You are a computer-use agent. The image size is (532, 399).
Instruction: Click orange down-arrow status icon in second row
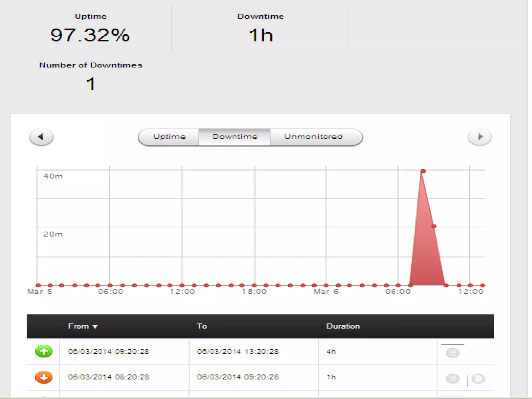[44, 377]
